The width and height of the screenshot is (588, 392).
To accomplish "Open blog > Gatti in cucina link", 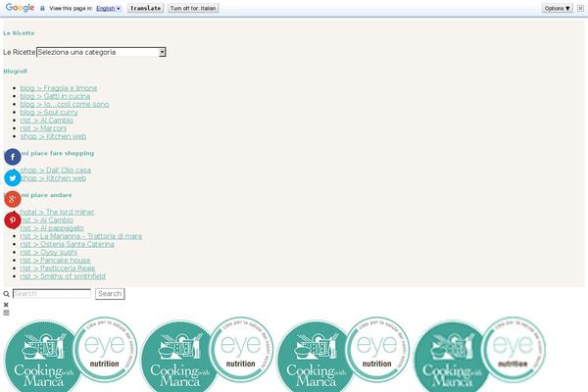I will [55, 96].
